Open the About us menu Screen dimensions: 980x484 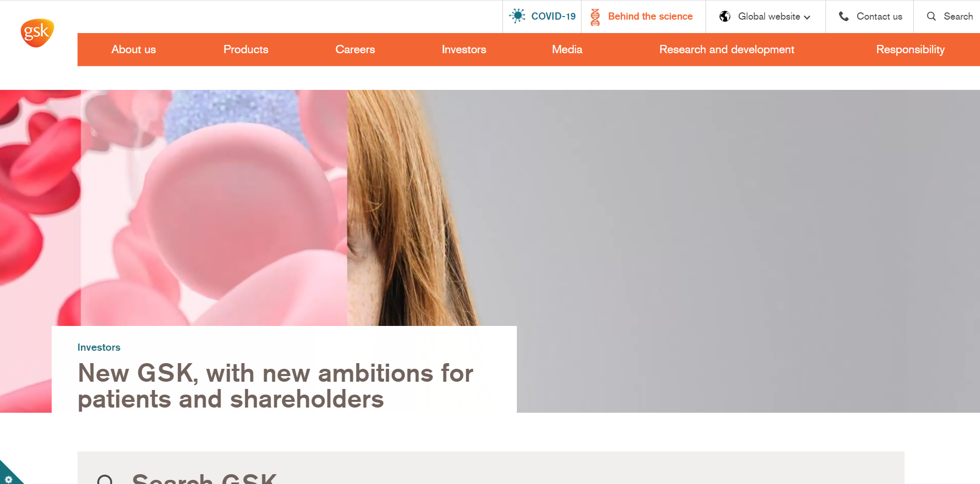(133, 50)
